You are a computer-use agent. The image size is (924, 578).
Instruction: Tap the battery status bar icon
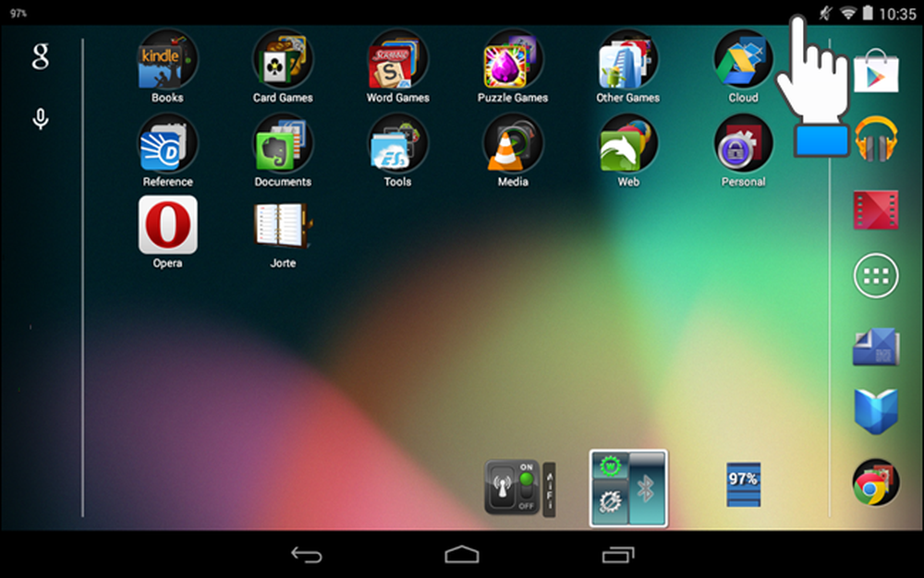coord(868,13)
